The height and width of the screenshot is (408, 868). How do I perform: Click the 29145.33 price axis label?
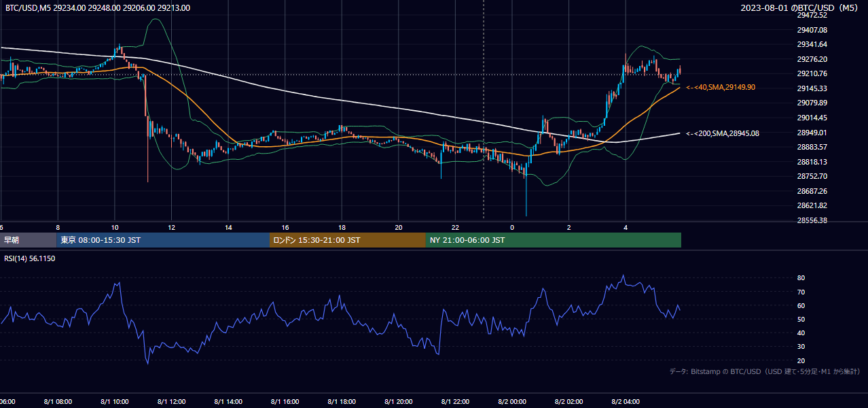(812, 88)
